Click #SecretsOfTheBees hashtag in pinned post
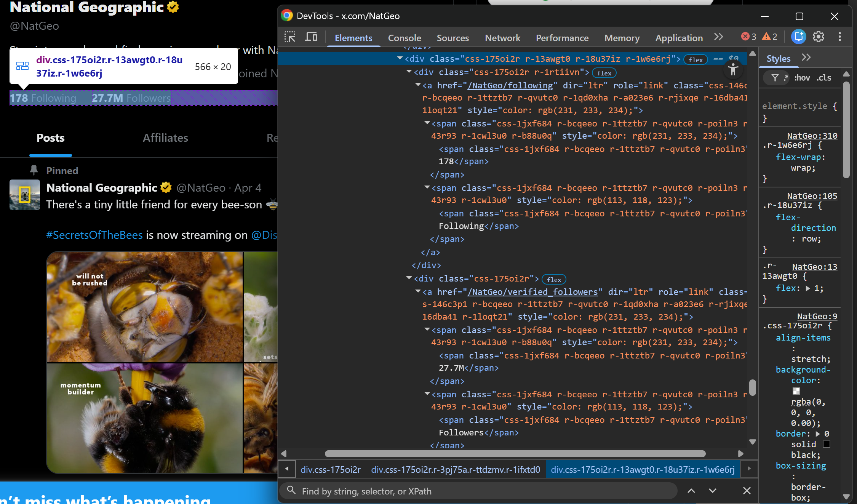The image size is (857, 504). 94,235
